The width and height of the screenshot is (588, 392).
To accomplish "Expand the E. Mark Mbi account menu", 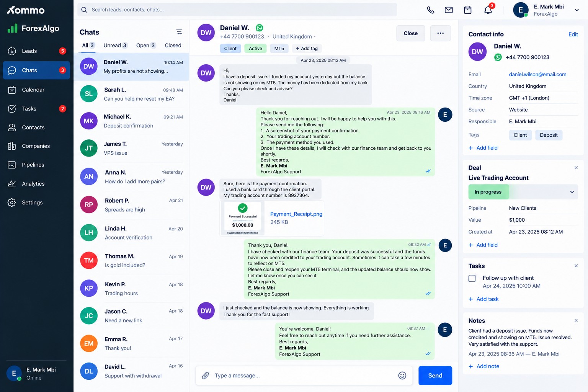I will (577, 10).
